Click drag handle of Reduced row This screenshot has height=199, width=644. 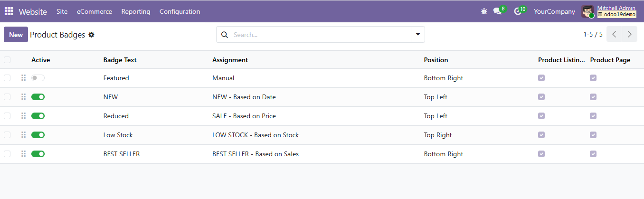click(x=23, y=116)
